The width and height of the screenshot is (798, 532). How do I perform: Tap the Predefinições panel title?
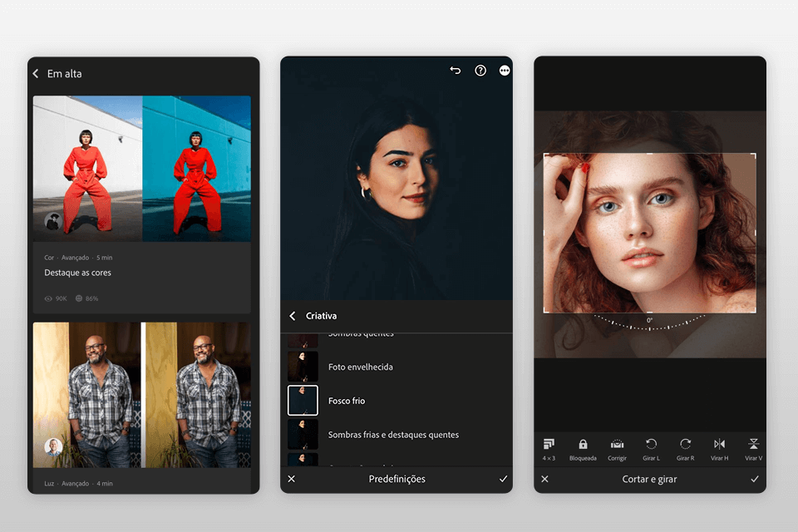397,479
